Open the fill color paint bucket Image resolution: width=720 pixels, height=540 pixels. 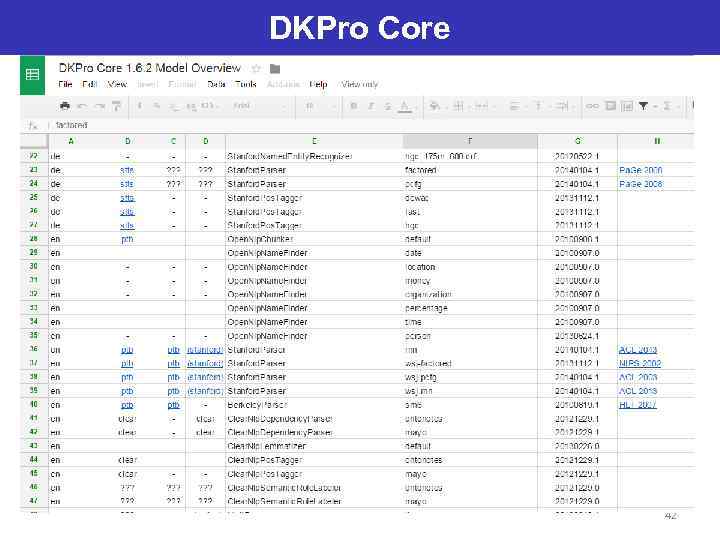[x=434, y=106]
